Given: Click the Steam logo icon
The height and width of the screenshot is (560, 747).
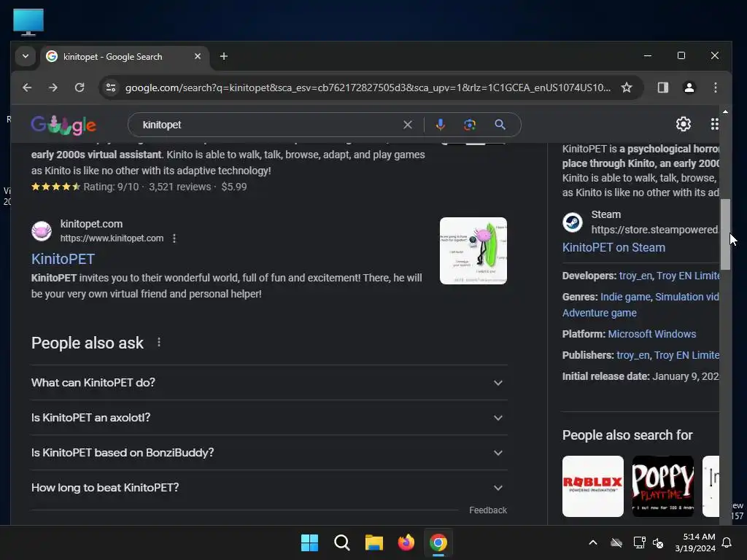Looking at the screenshot, I should 572,222.
